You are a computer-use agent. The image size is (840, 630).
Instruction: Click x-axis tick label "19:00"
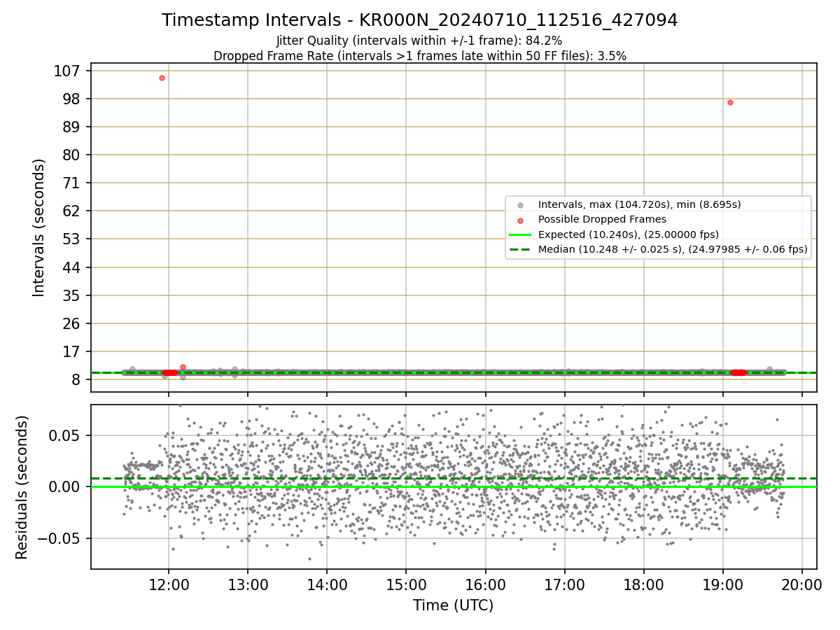click(722, 584)
